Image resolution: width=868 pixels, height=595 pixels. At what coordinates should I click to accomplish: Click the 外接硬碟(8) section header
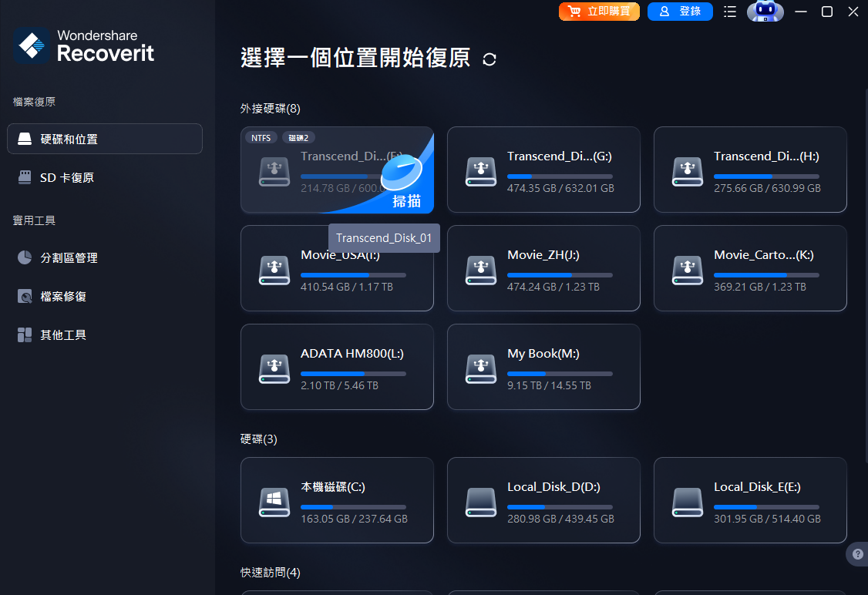[270, 109]
